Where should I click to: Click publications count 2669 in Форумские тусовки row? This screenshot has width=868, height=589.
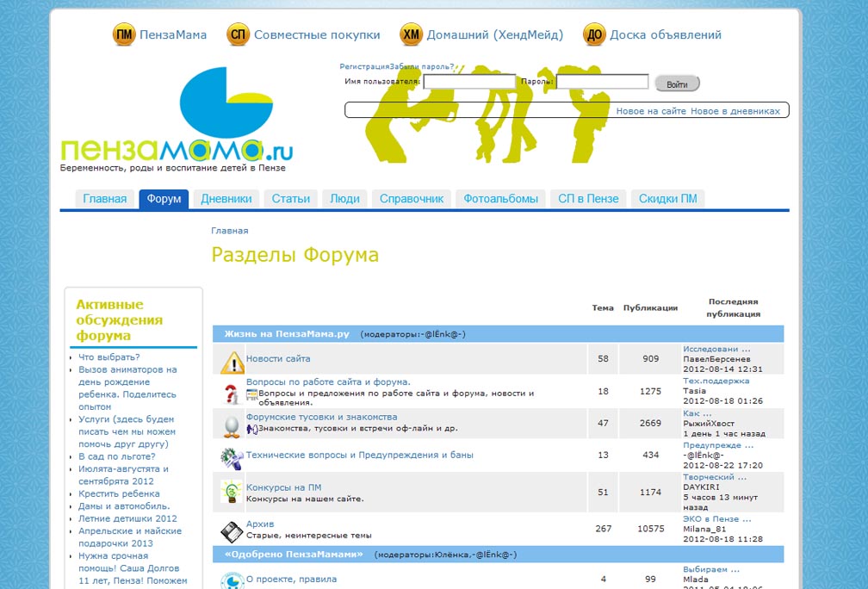[650, 423]
